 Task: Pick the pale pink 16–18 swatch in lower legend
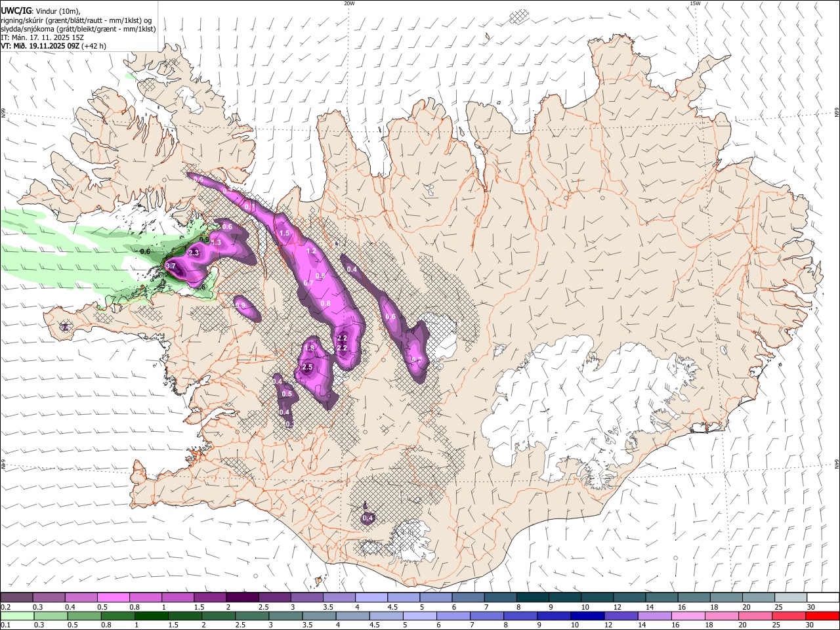pyautogui.click(x=688, y=616)
